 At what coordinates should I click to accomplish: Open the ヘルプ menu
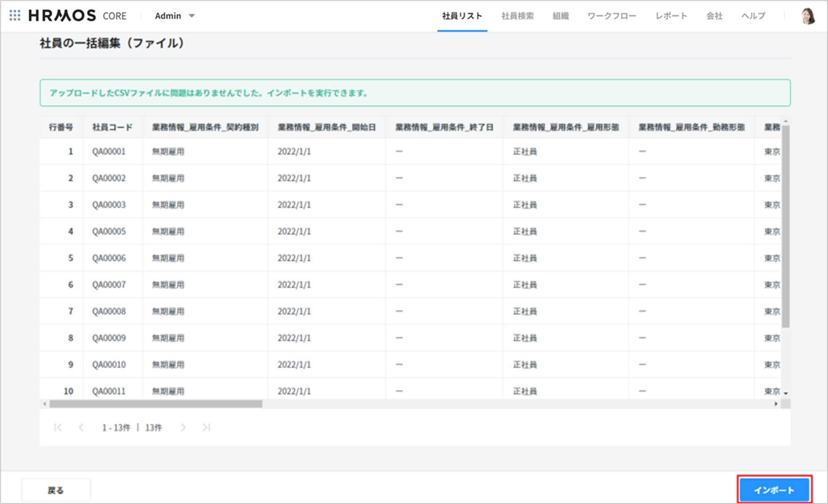(753, 16)
